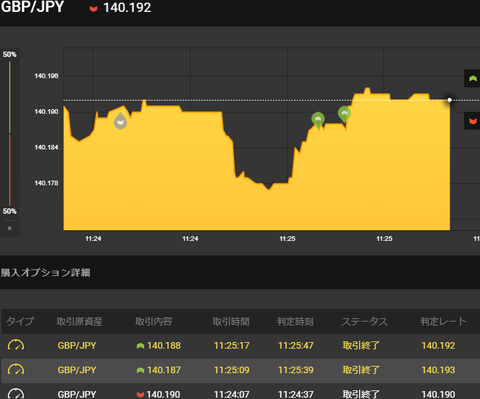Click the タイプ column header
Image resolution: width=480 pixels, height=399 pixels.
coord(20,321)
